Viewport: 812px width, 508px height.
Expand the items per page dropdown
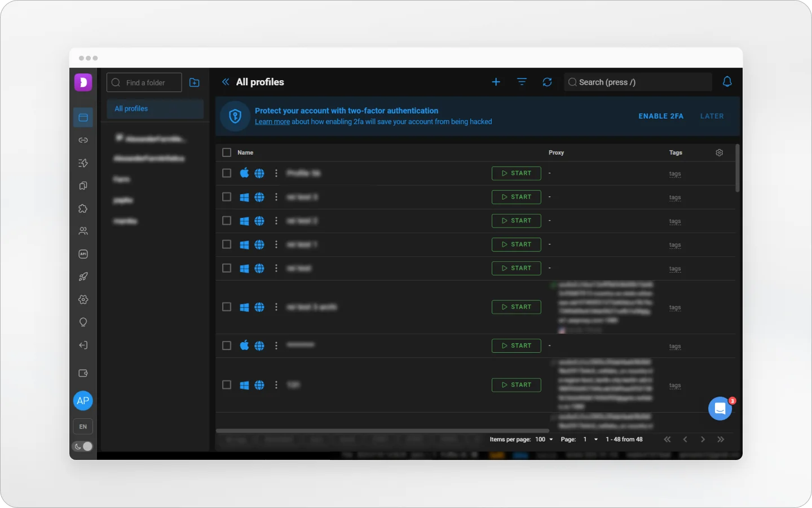click(x=544, y=440)
